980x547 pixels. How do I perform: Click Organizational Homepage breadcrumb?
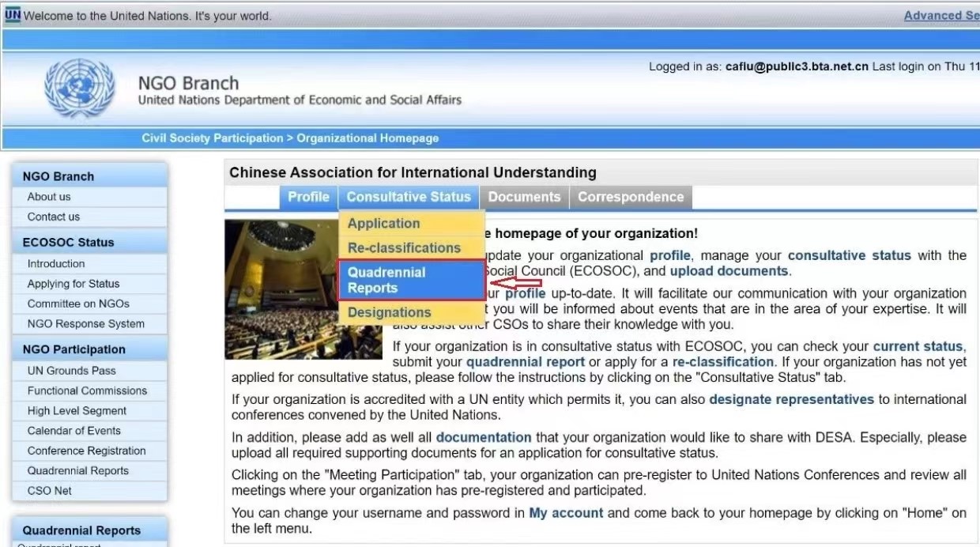tap(367, 138)
